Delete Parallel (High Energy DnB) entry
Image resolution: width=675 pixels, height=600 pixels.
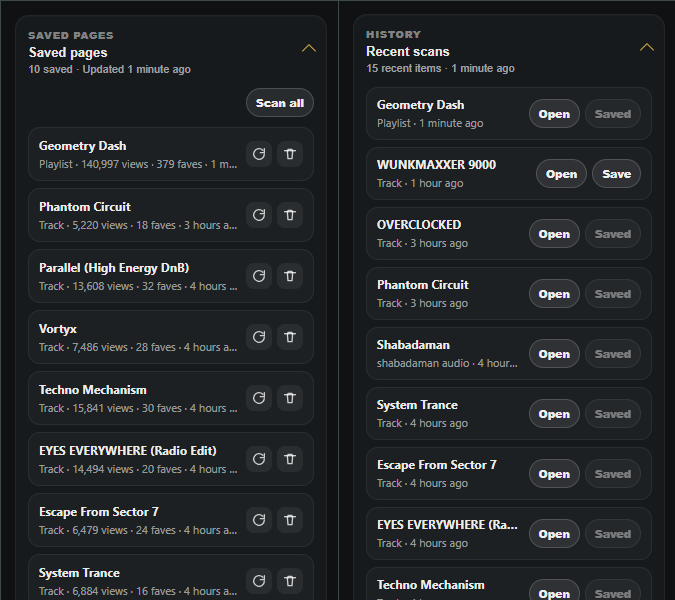[x=290, y=276]
